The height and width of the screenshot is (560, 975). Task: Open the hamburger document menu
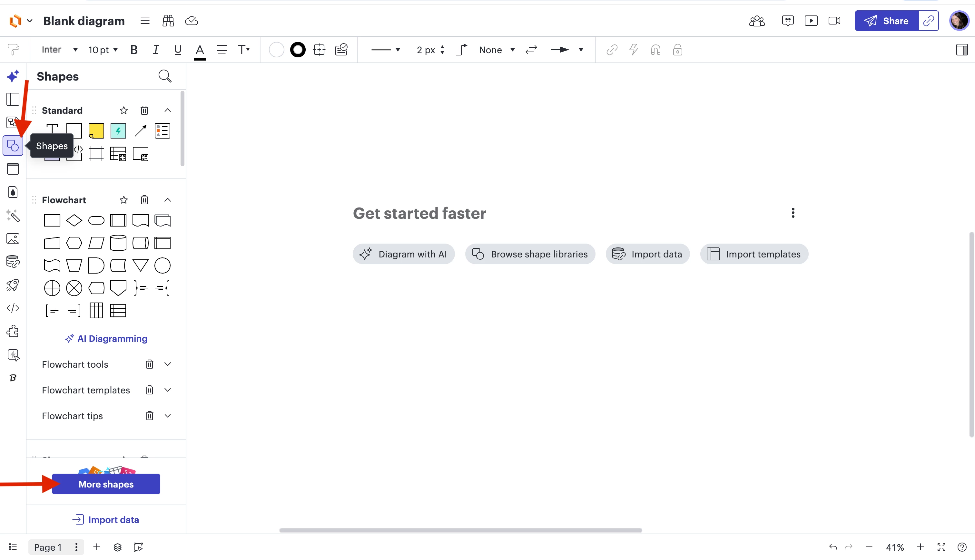tap(145, 21)
